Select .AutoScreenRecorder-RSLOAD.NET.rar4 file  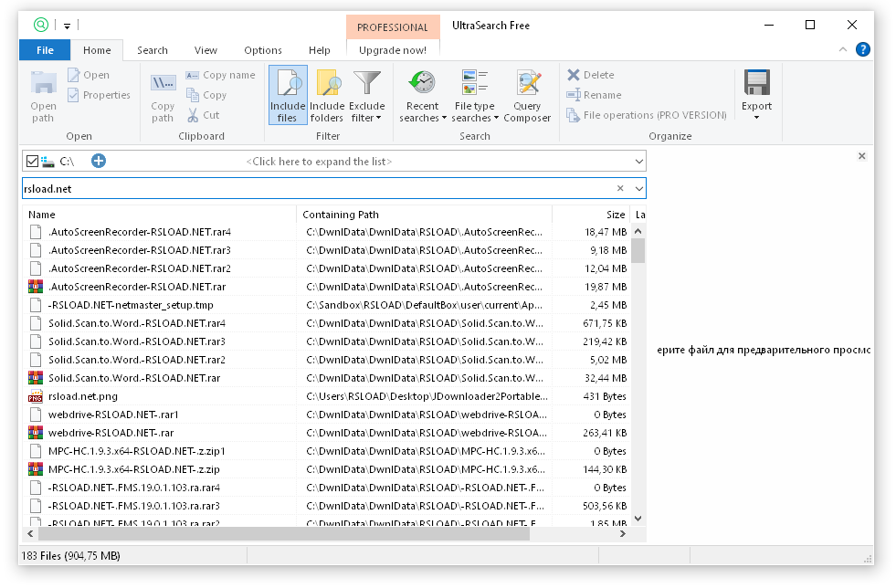(140, 232)
